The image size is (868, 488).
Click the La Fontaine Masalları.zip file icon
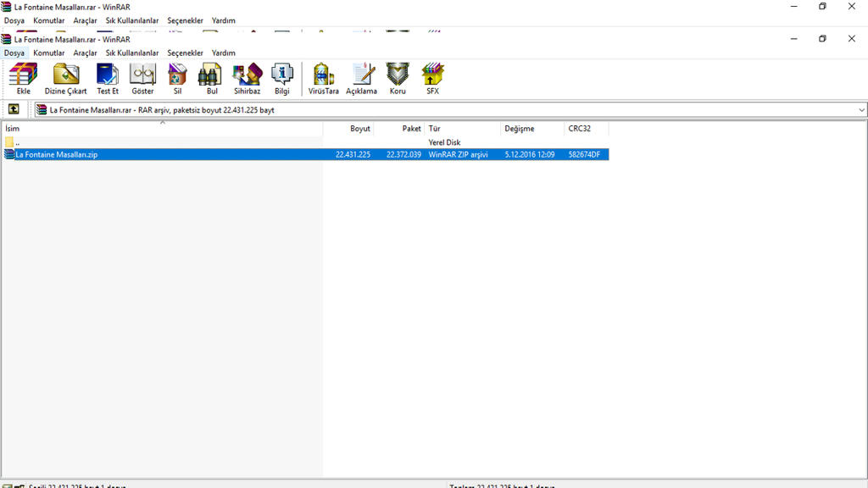click(9, 154)
